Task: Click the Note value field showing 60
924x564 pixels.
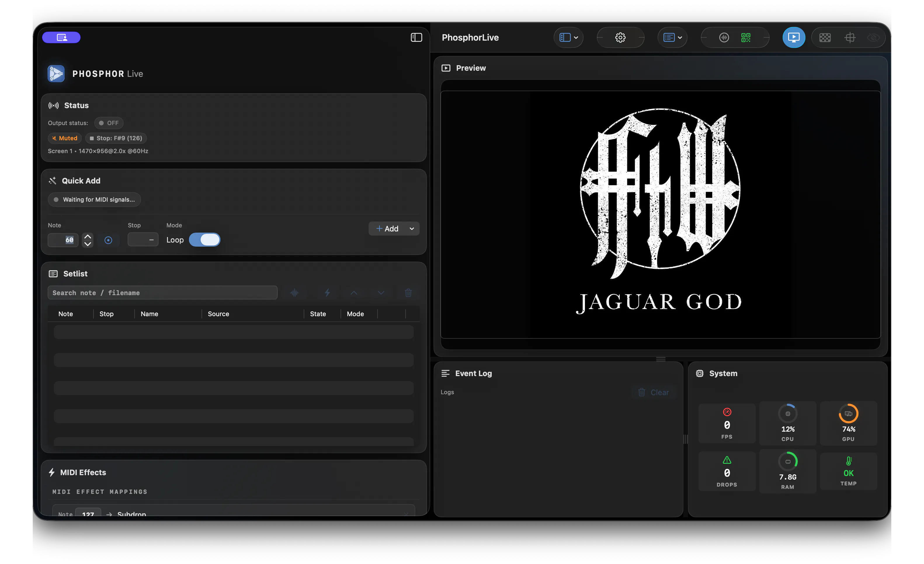Action: 63,240
